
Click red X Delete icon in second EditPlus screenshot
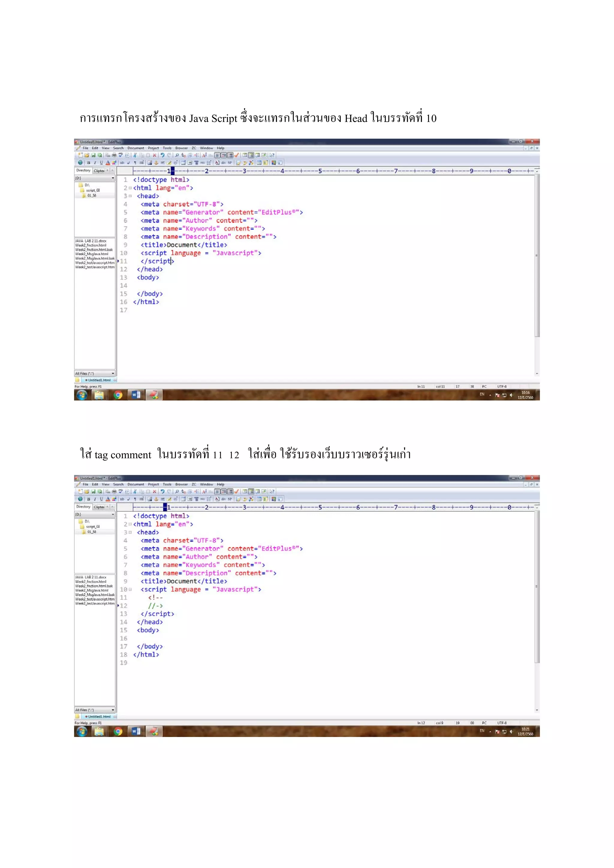pyautogui.click(x=155, y=492)
